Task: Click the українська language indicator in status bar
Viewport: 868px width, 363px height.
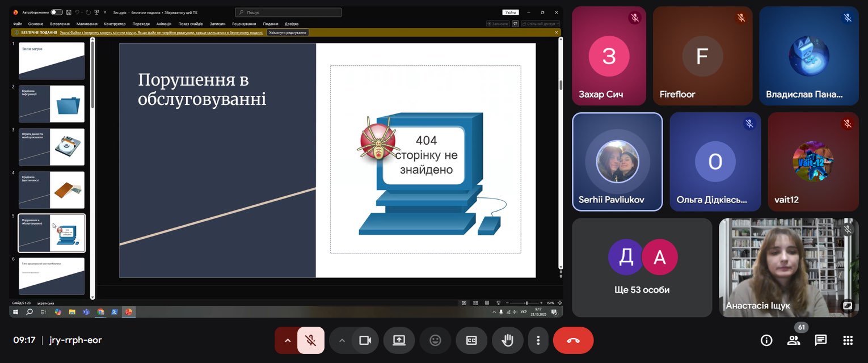Action: coord(46,303)
